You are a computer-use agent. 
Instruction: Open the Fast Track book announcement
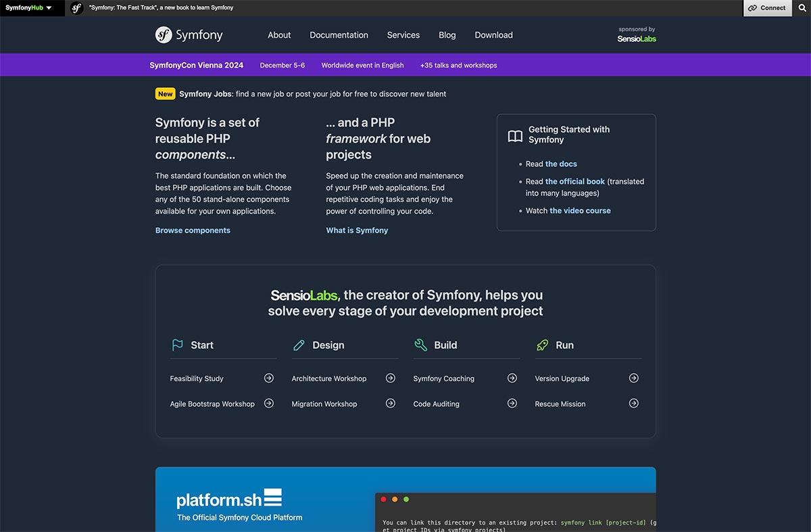pos(162,8)
